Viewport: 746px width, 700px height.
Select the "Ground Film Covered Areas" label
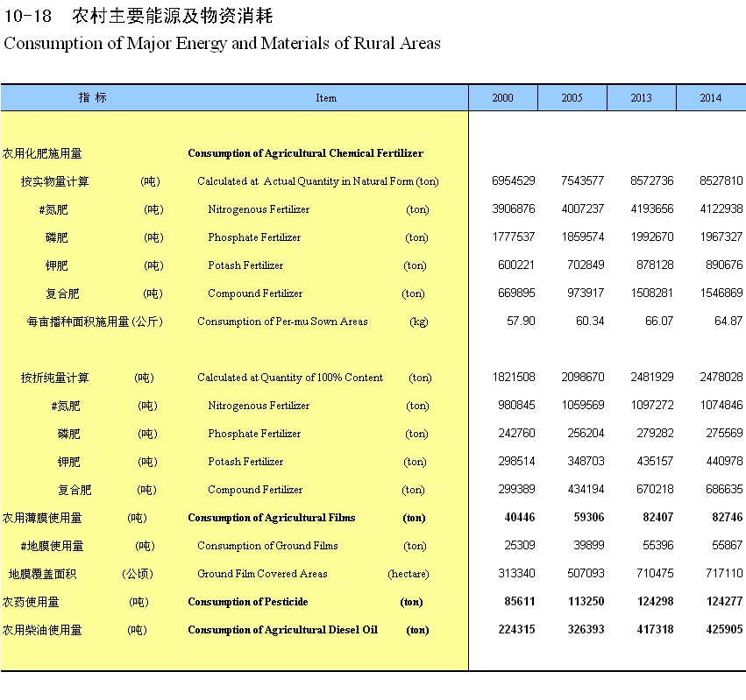[262, 574]
